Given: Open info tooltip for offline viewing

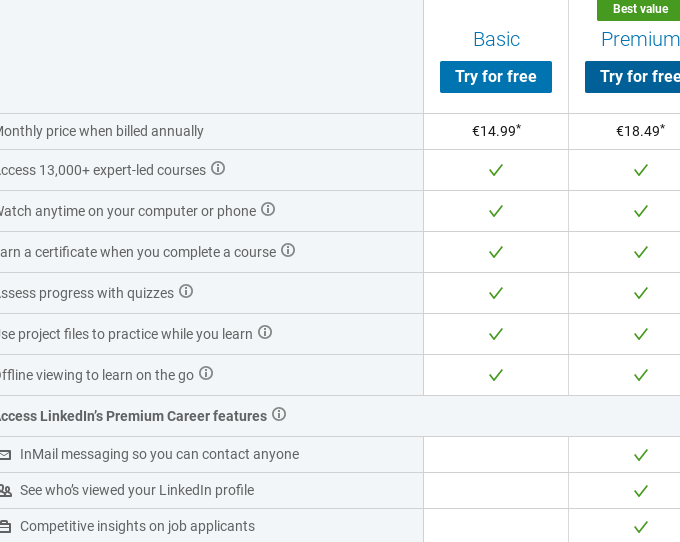Looking at the screenshot, I should pyautogui.click(x=206, y=374).
